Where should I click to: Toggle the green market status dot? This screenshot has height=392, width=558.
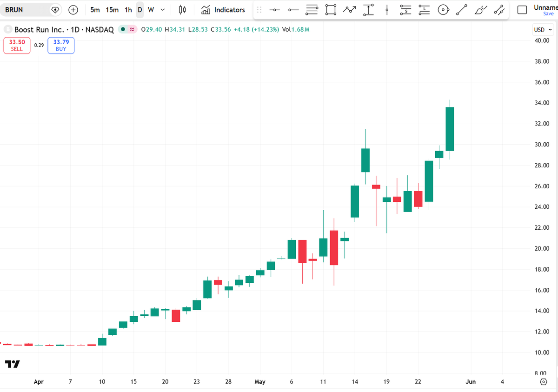point(123,29)
